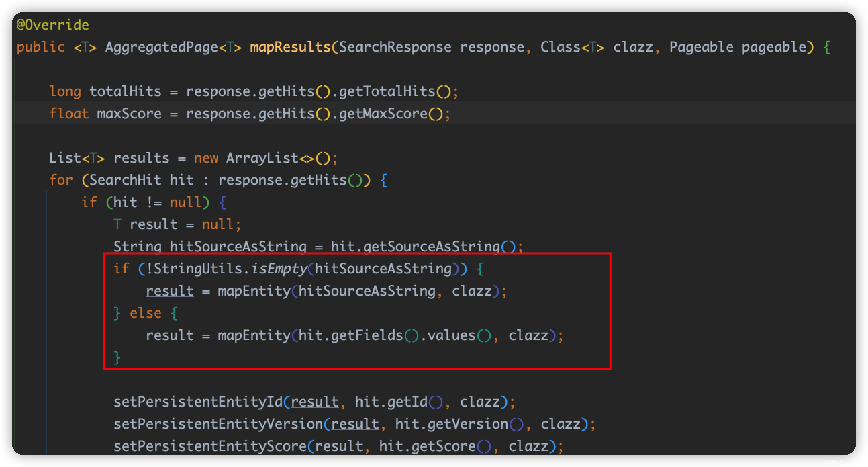Click getMaxScore method call
The width and height of the screenshot is (868, 467).
tap(383, 114)
